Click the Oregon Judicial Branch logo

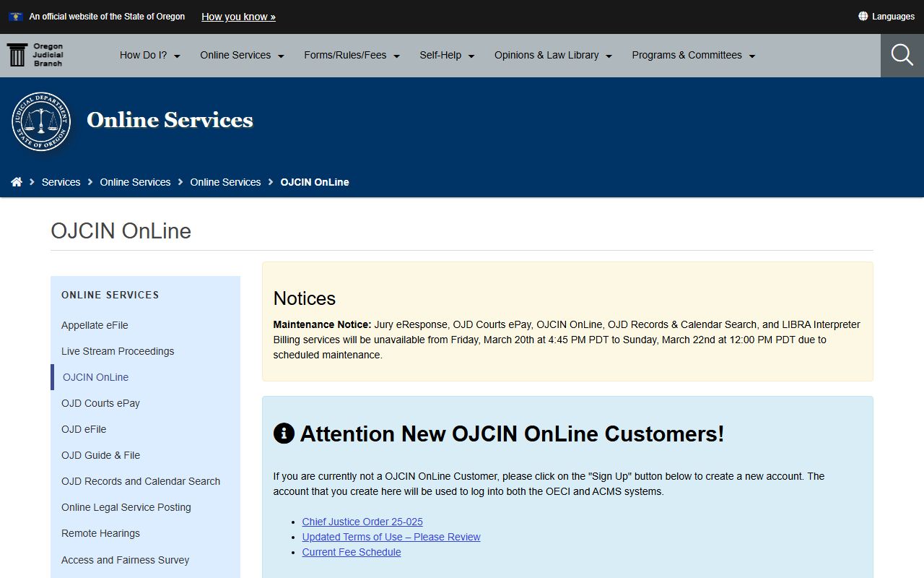click(x=35, y=55)
